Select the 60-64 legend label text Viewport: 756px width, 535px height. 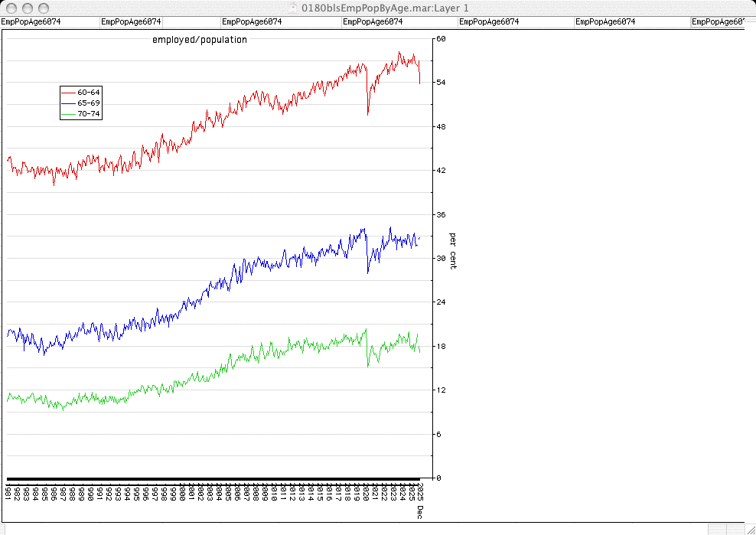[89, 92]
